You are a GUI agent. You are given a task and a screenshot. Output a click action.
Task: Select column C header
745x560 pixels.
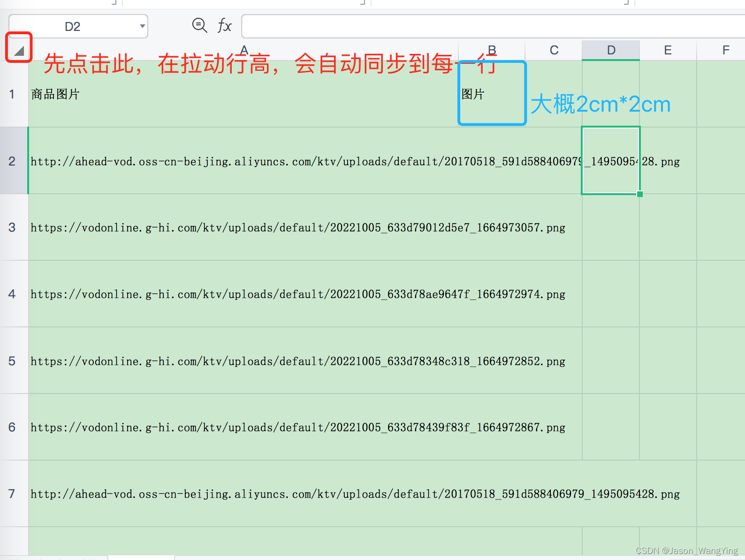(554, 50)
